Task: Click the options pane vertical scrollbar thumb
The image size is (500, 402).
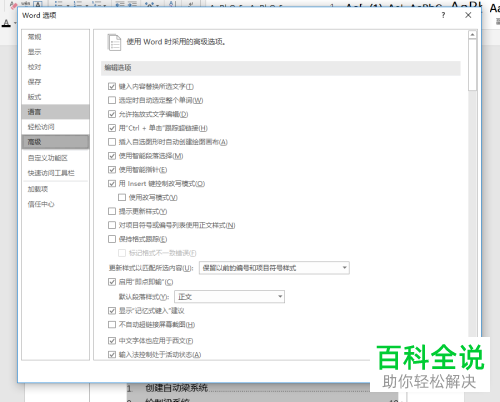Action: coord(472,65)
